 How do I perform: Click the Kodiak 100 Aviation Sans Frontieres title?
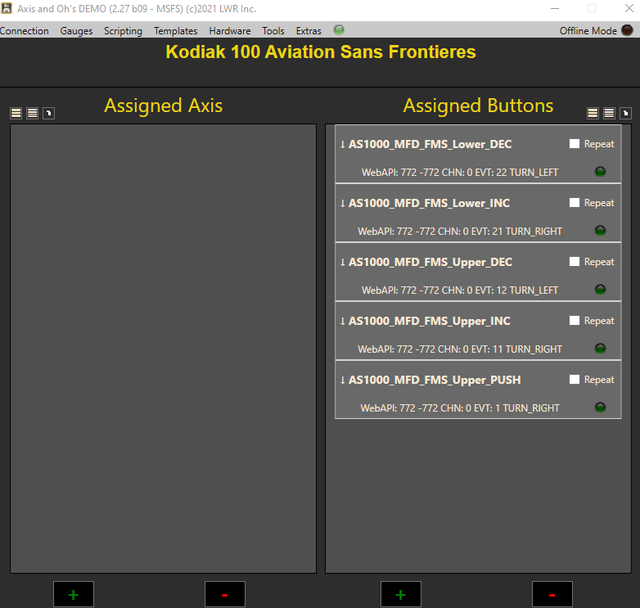pos(320,52)
